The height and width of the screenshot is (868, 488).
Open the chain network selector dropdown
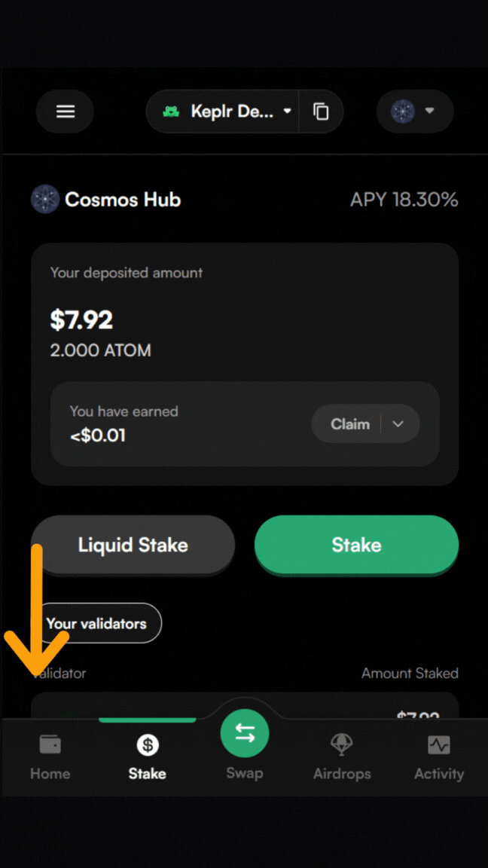(x=415, y=112)
